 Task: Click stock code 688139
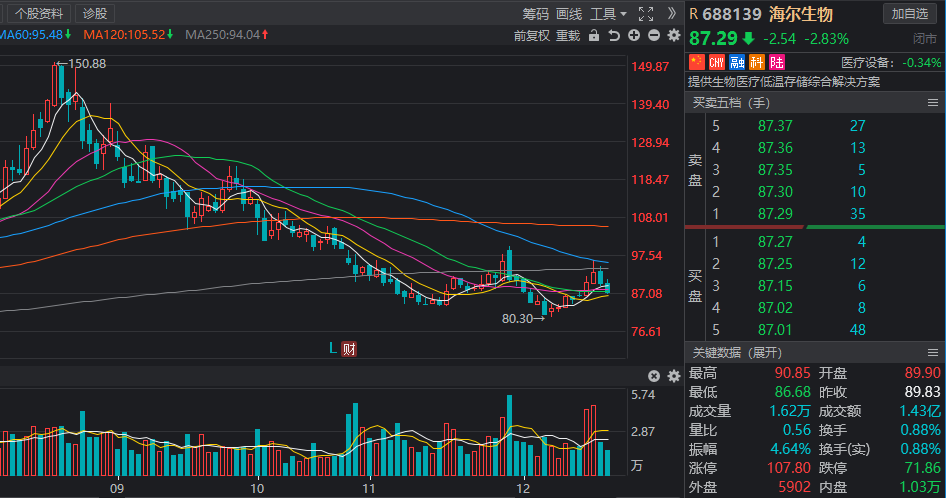[x=732, y=14]
